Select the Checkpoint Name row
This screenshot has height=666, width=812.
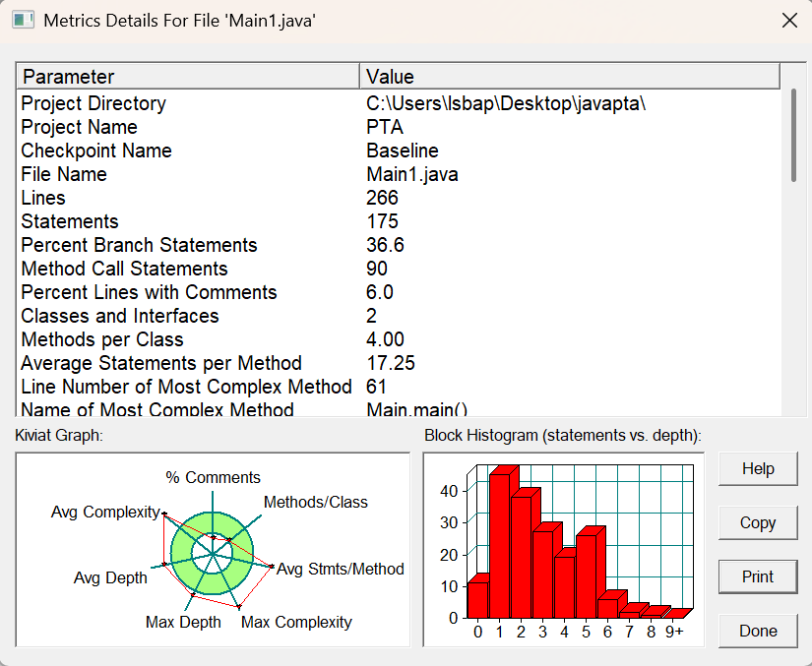coord(399,151)
